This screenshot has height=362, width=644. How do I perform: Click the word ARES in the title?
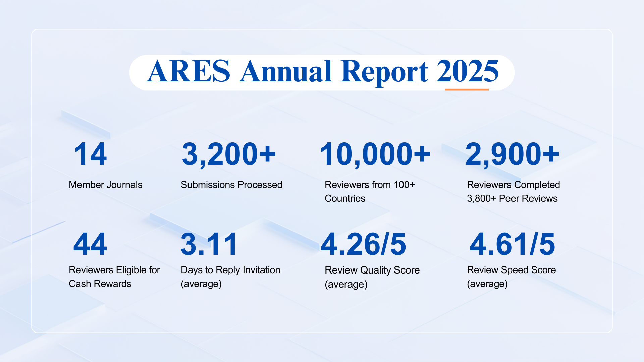click(189, 71)
